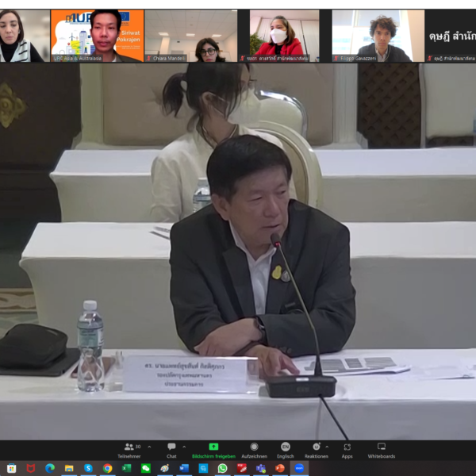
Task: Open File Explorer from taskbar
Action: [x=69, y=468]
